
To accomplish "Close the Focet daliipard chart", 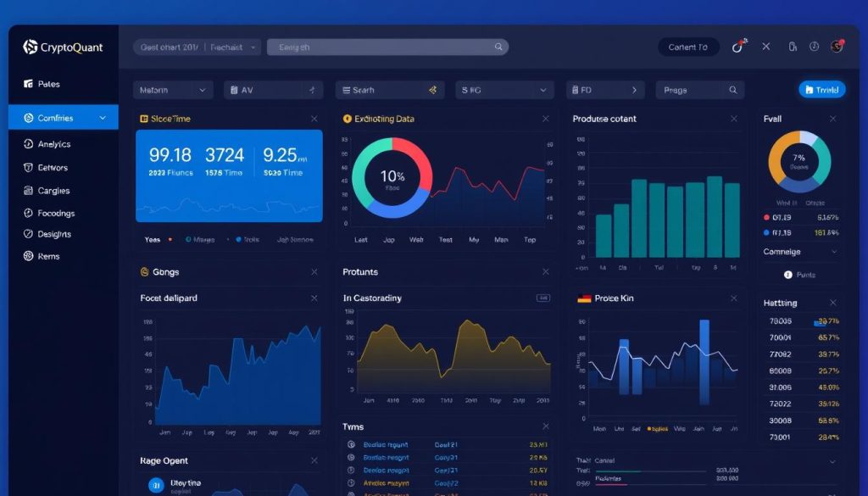I will pos(314,298).
